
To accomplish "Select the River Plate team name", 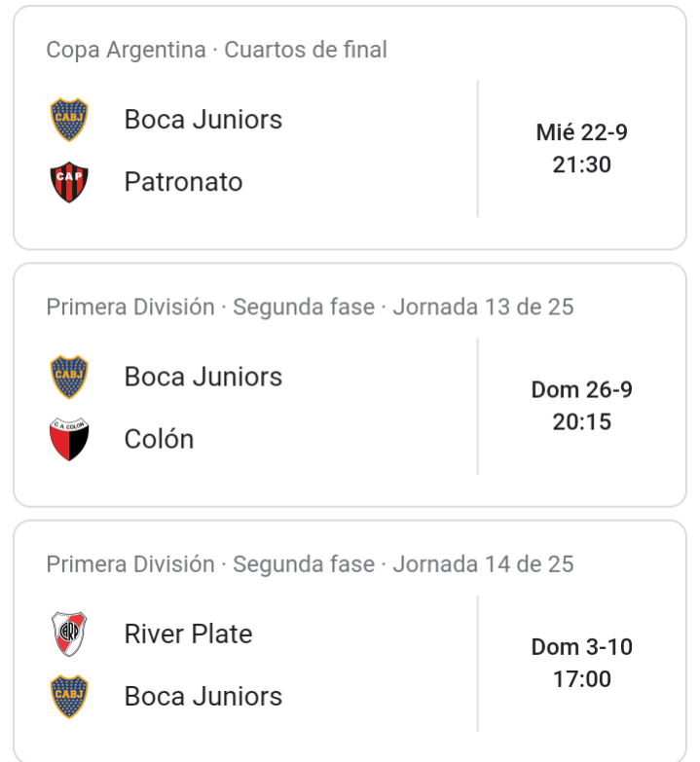I will pos(188,634).
